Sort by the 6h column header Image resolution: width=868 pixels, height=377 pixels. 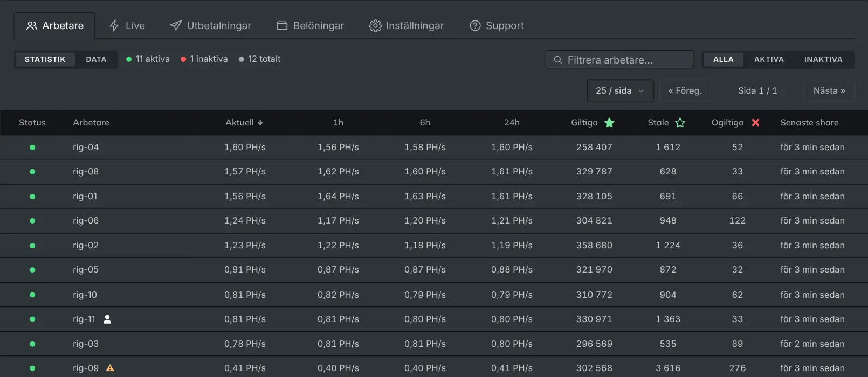pyautogui.click(x=425, y=123)
